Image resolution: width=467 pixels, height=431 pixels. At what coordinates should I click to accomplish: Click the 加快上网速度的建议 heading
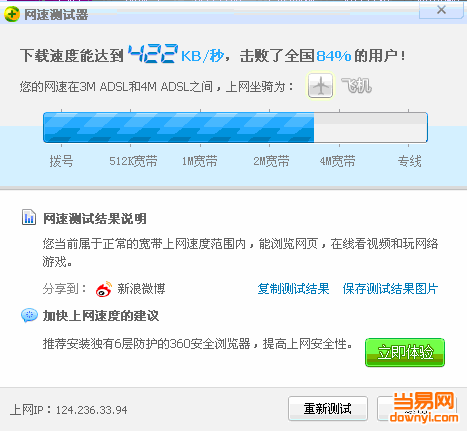click(x=101, y=316)
